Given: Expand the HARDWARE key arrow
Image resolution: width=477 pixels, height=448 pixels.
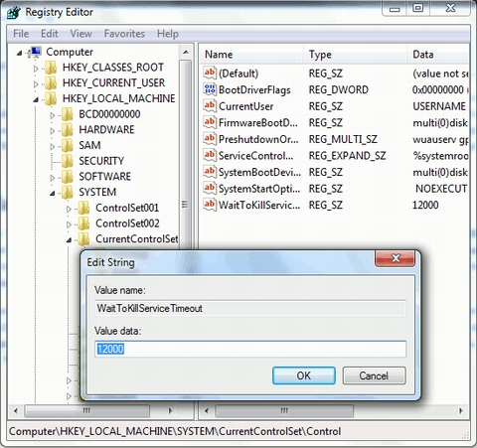Looking at the screenshot, I should click(x=53, y=131).
